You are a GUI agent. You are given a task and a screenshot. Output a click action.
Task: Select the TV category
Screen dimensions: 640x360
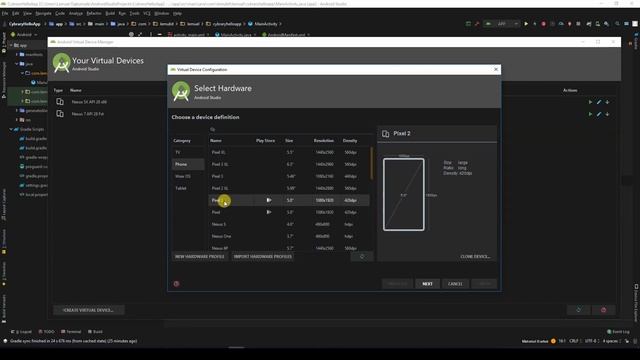188,152
